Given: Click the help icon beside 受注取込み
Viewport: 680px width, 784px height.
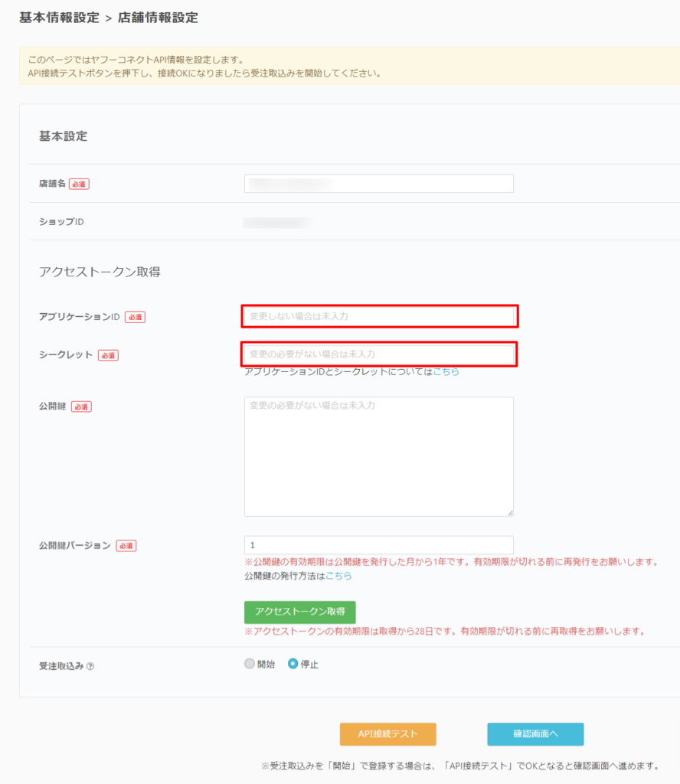Looking at the screenshot, I should click(x=90, y=666).
